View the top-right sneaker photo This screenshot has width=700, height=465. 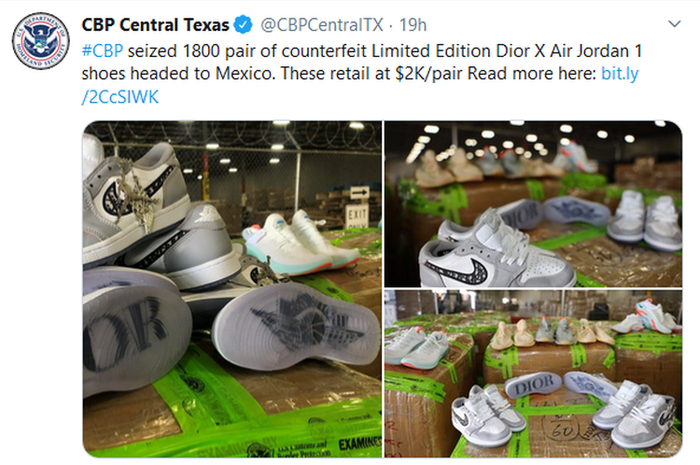(x=533, y=204)
